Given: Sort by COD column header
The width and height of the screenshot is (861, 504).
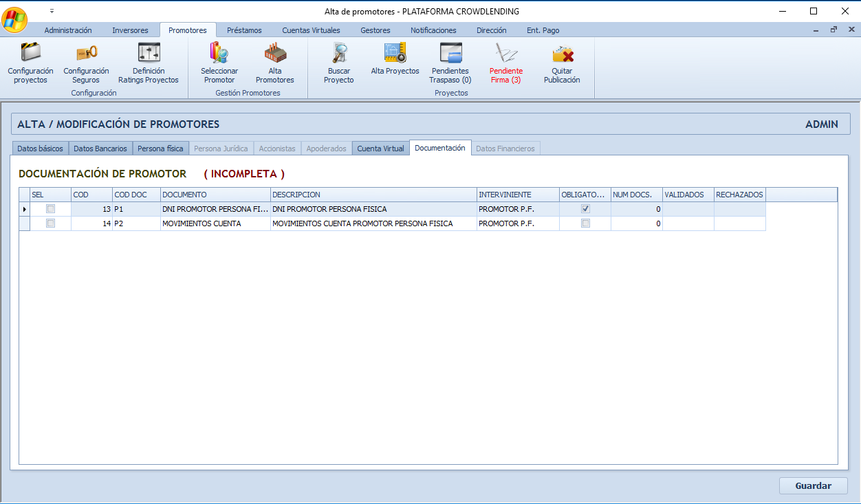Looking at the screenshot, I should tap(91, 195).
